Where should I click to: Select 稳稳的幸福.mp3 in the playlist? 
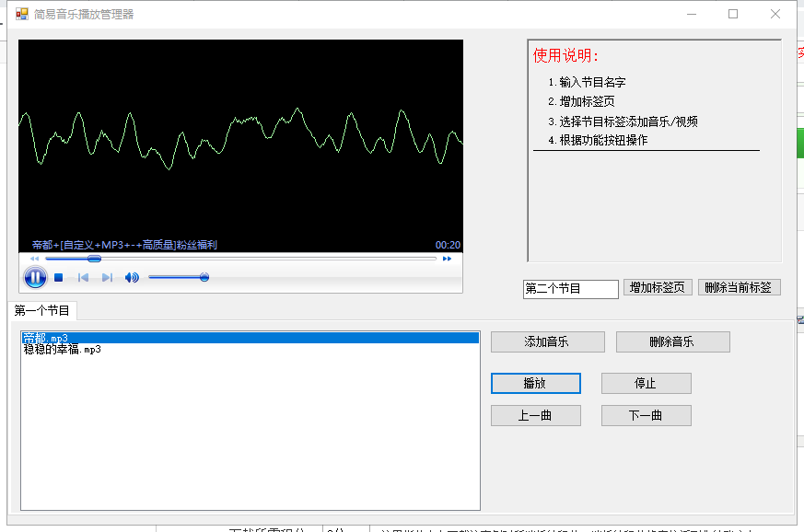point(251,349)
